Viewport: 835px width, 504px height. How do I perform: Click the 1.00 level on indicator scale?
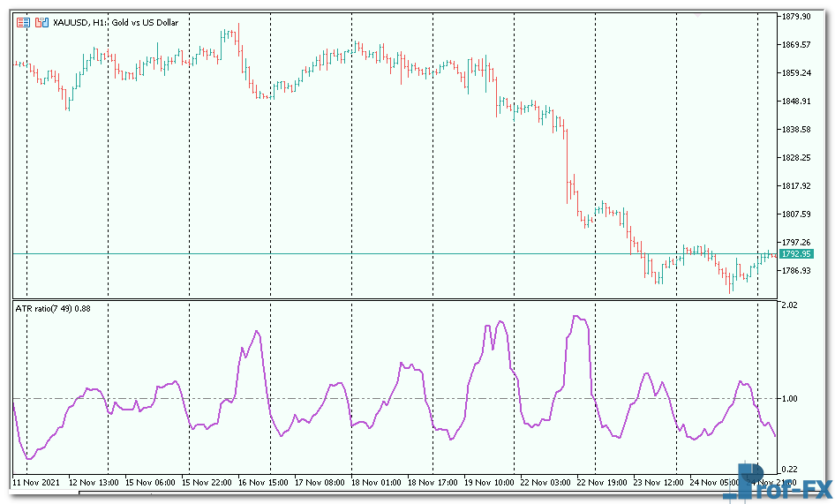789,399
